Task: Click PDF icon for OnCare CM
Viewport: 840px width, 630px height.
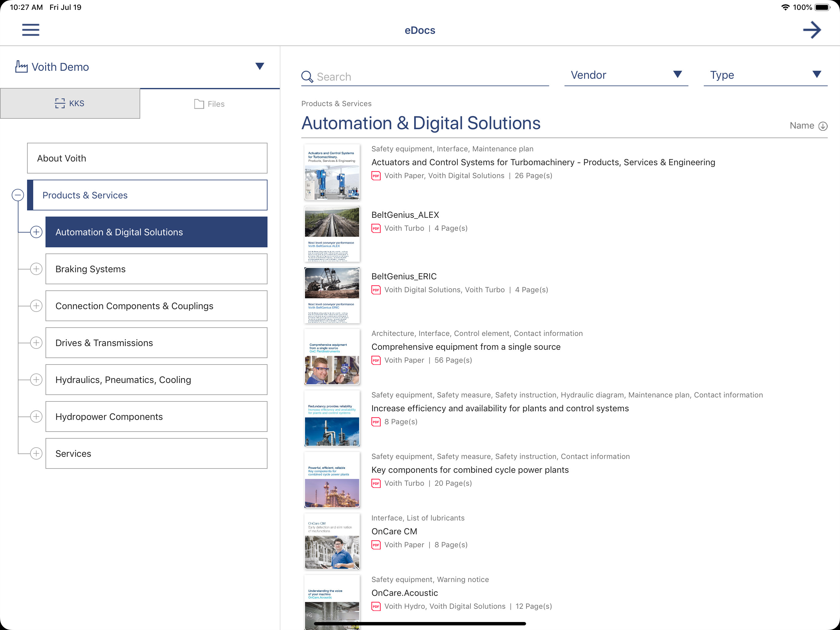Action: 376,544
